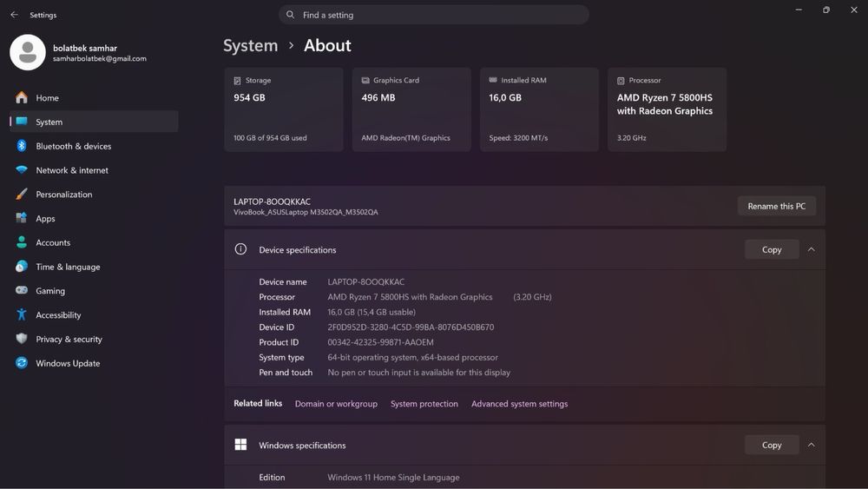Click the Privacy & security shield icon
Image resolution: width=868 pixels, height=489 pixels.
pyautogui.click(x=22, y=339)
